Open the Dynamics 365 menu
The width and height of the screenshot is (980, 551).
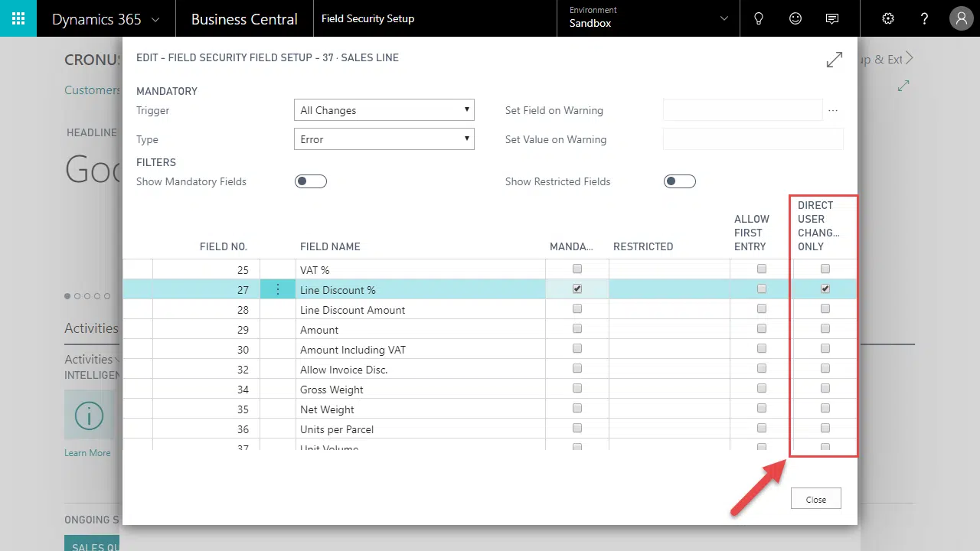(106, 19)
